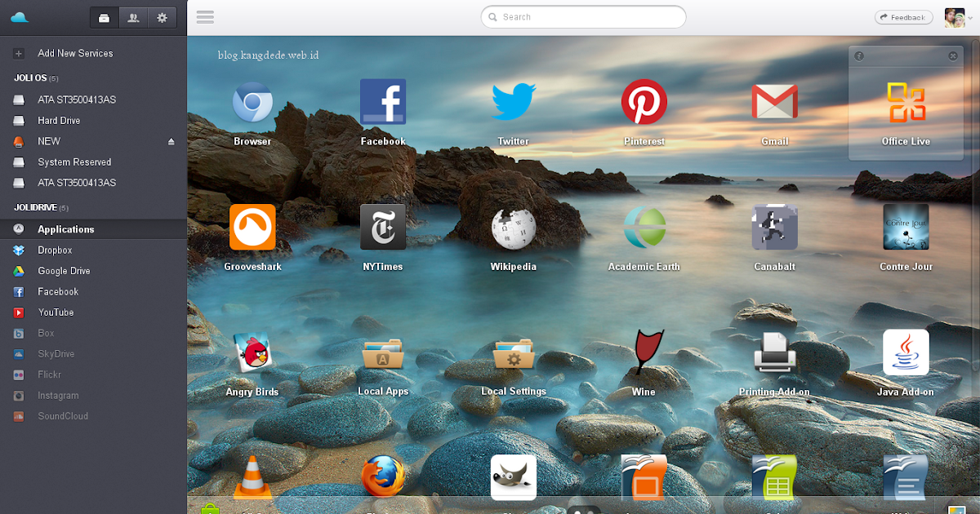Open the Angry Birds game
The image size is (980, 514).
[252, 352]
